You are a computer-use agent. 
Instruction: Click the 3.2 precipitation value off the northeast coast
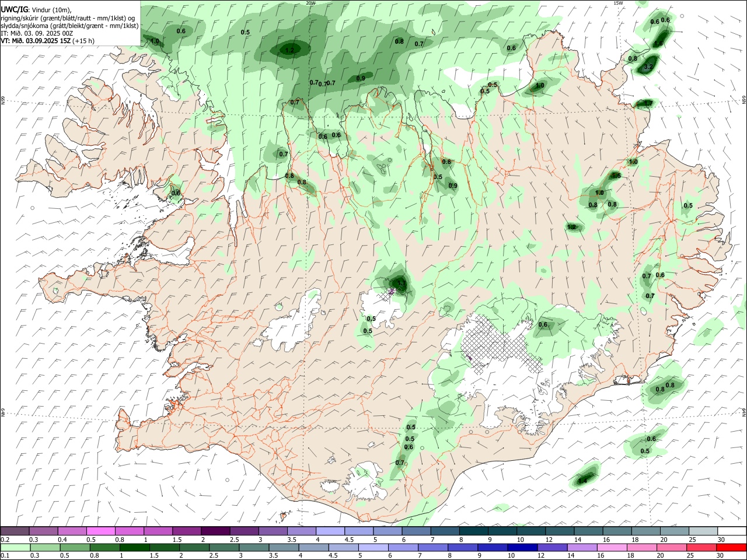click(648, 68)
